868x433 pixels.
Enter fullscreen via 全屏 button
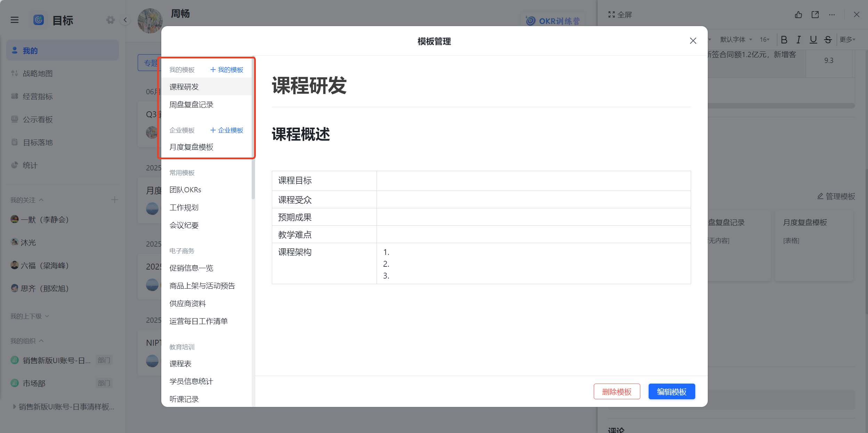point(620,15)
